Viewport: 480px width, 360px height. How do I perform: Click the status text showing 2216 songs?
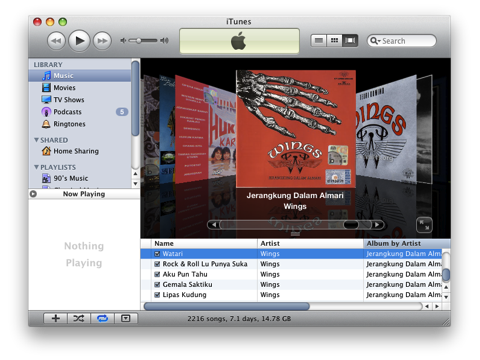[239, 319]
